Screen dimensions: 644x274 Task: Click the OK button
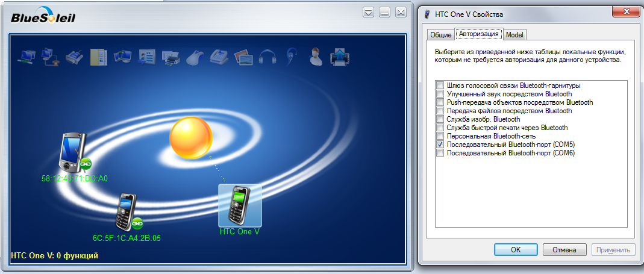click(x=516, y=249)
